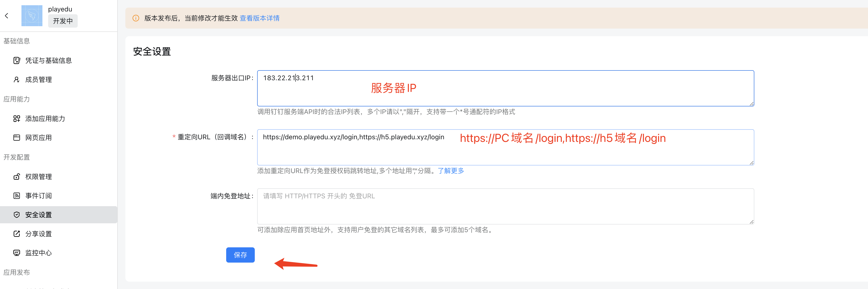
Task: Click the 查看版本详情 link
Action: click(260, 18)
